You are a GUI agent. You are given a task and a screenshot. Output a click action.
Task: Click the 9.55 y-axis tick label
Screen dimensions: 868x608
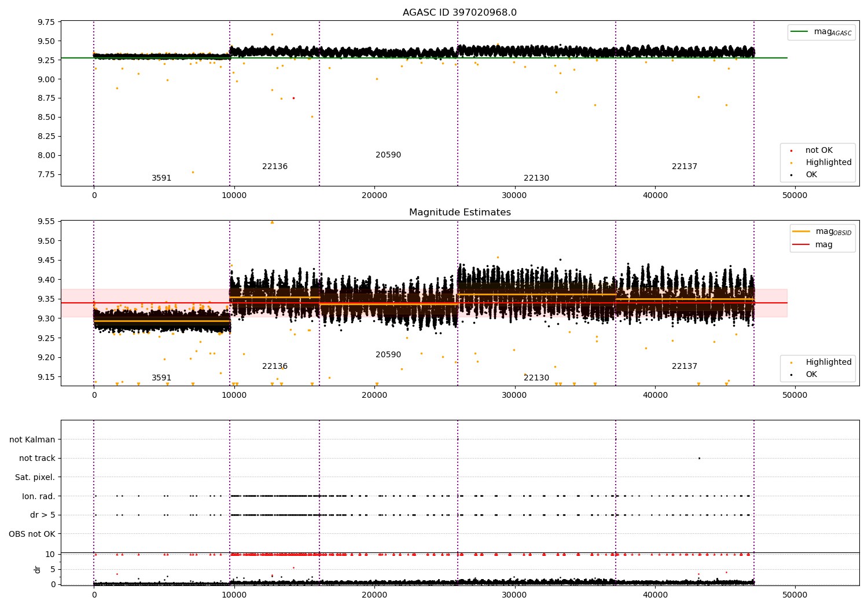[x=46, y=222]
